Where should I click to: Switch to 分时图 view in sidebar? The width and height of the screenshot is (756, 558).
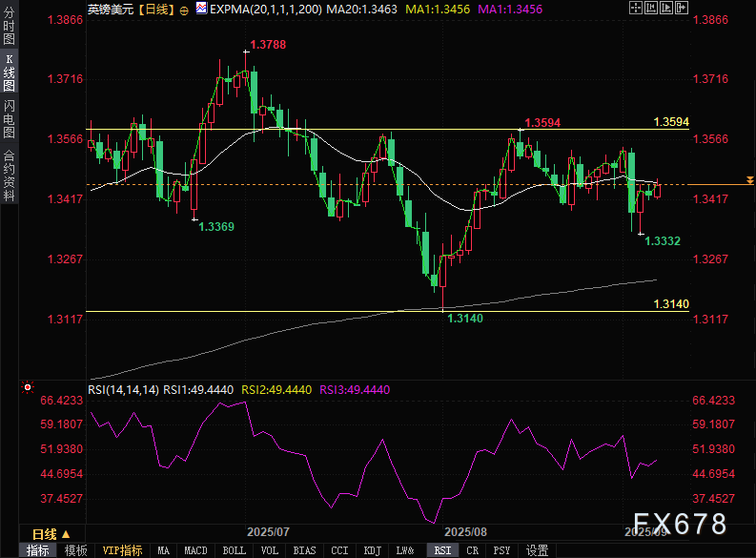[x=10, y=31]
